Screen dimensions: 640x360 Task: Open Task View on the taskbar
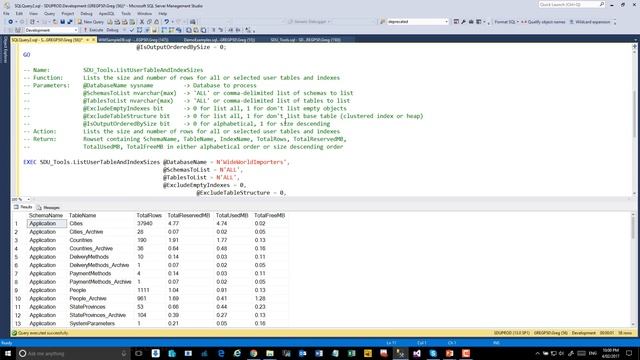[x=139, y=353]
